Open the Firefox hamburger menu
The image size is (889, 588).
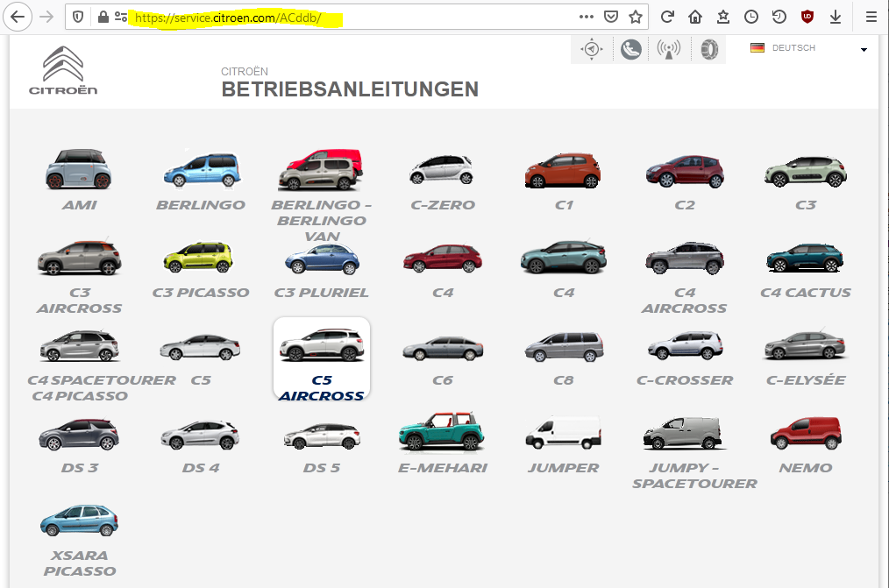871,17
